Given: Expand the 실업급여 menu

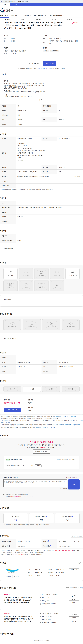Looking at the screenshot, I should click(27, 15).
